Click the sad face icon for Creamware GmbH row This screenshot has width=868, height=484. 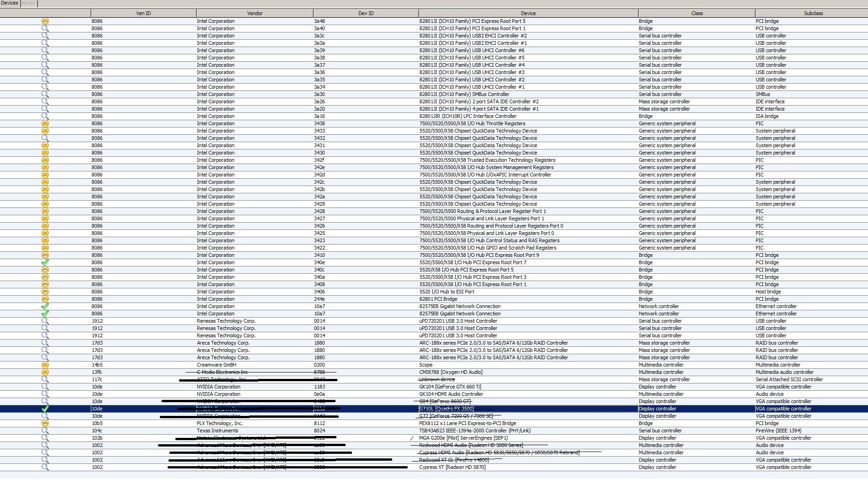45,365
